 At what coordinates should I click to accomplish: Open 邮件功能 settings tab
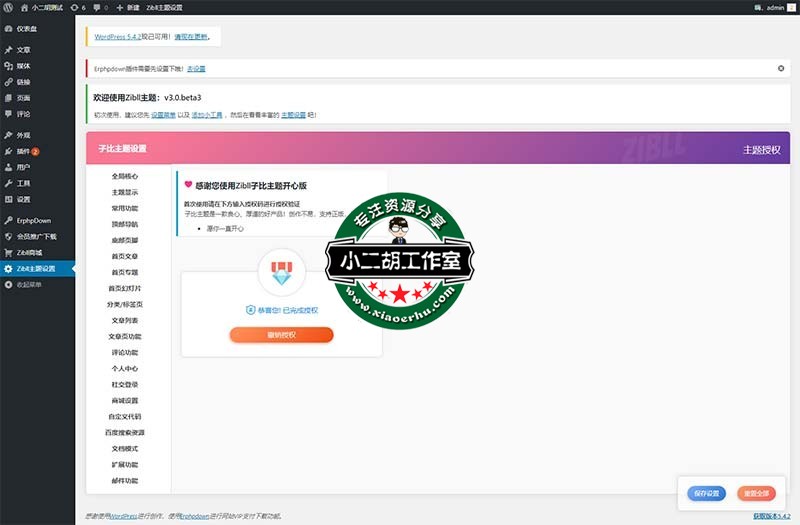[125, 481]
